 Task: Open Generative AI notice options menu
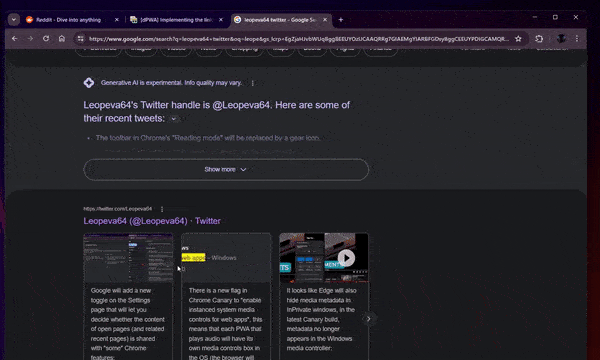pyautogui.click(x=253, y=83)
